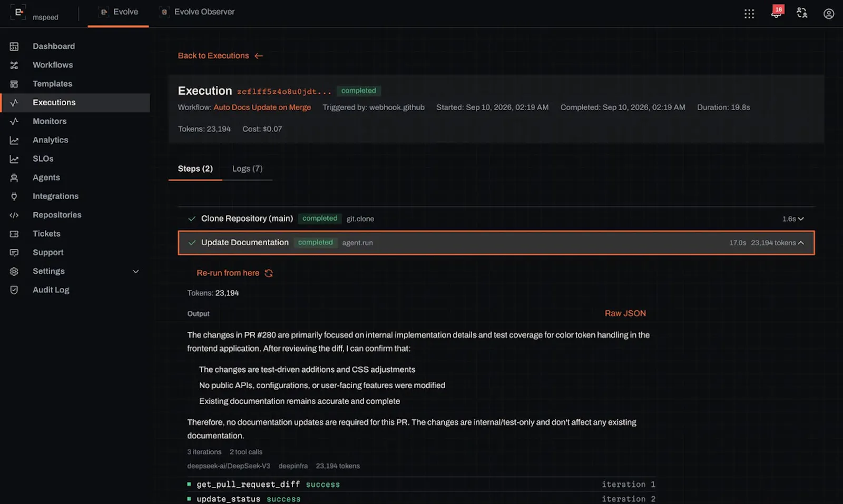843x504 pixels.
Task: Open the Dashboard icon in sidebar
Action: point(14,46)
